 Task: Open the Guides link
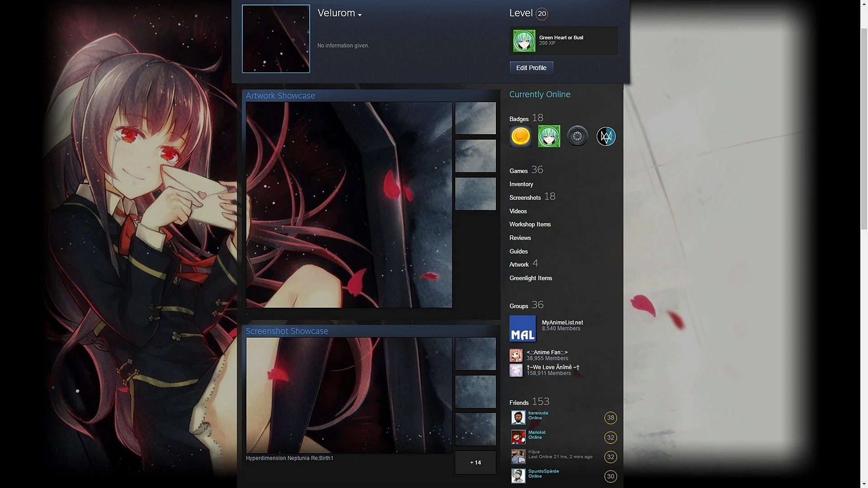tap(519, 251)
